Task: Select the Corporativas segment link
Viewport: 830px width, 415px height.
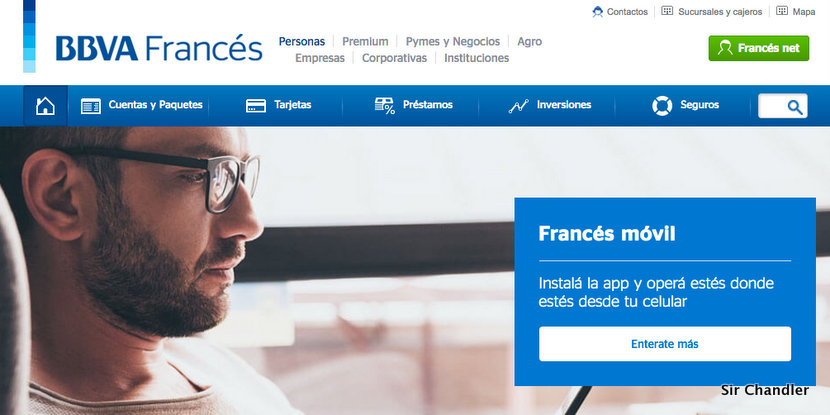Action: point(394,58)
